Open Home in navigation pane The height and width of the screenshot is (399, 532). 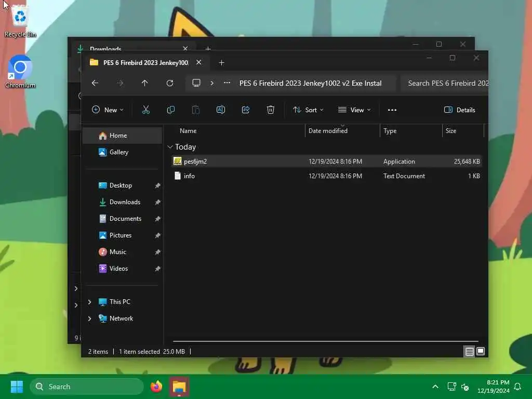(123, 136)
